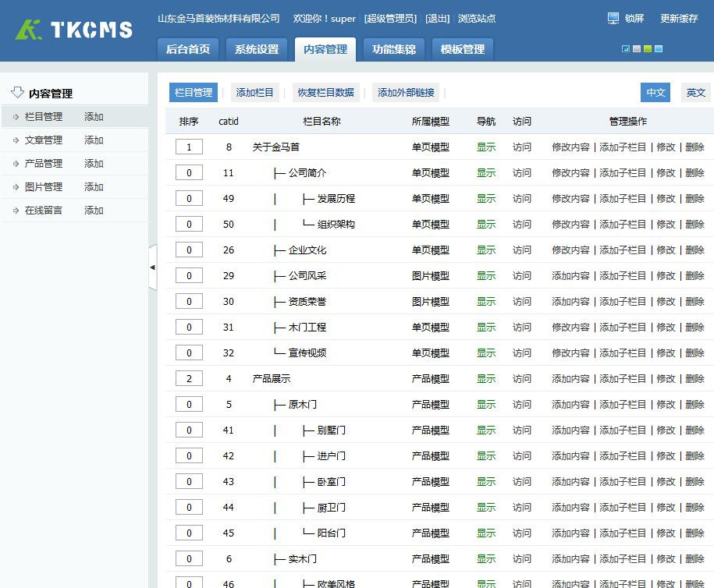Click the arrow icon beside 图片管理
The width and height of the screenshot is (714, 588).
pos(16,188)
